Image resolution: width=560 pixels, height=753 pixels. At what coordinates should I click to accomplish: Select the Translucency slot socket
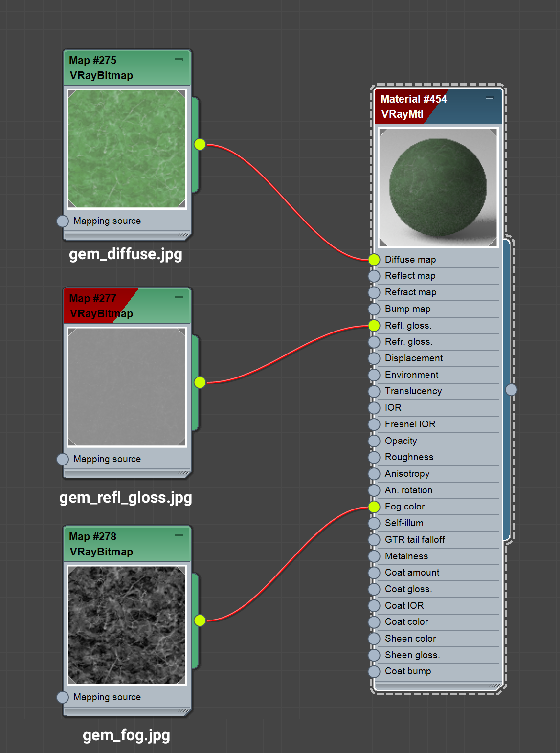[374, 391]
